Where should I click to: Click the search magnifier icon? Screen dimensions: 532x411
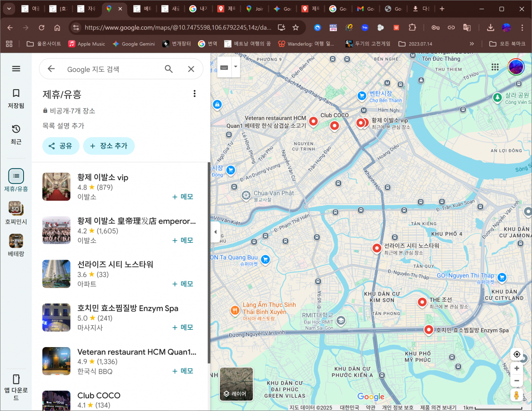point(168,69)
